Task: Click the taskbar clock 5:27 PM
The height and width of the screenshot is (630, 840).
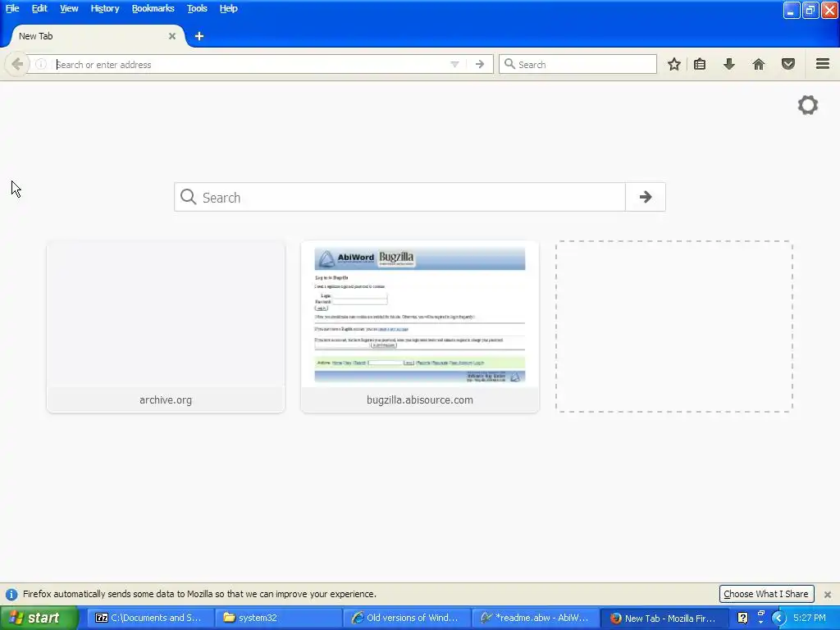Action: tap(810, 618)
